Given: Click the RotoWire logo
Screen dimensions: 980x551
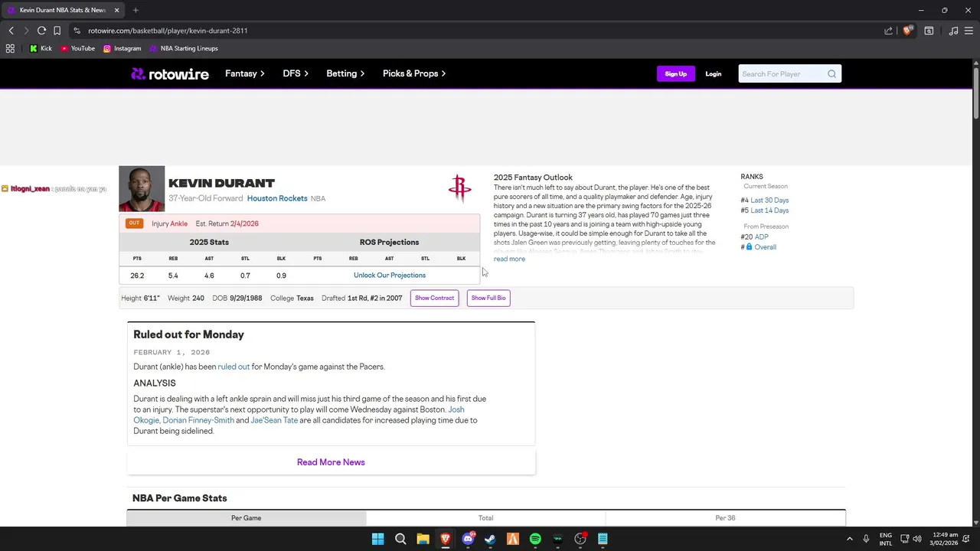Looking at the screenshot, I should click(169, 73).
